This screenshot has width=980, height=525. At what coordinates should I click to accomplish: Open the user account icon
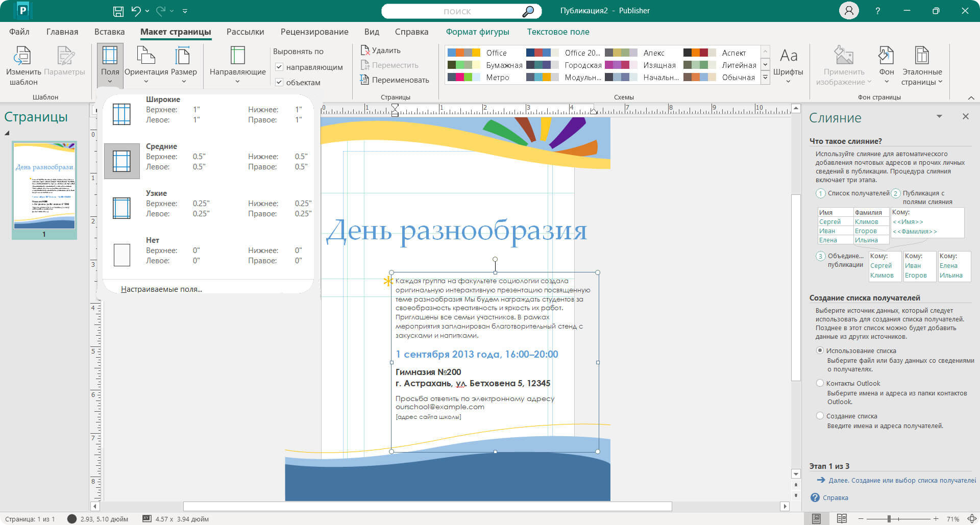(849, 11)
